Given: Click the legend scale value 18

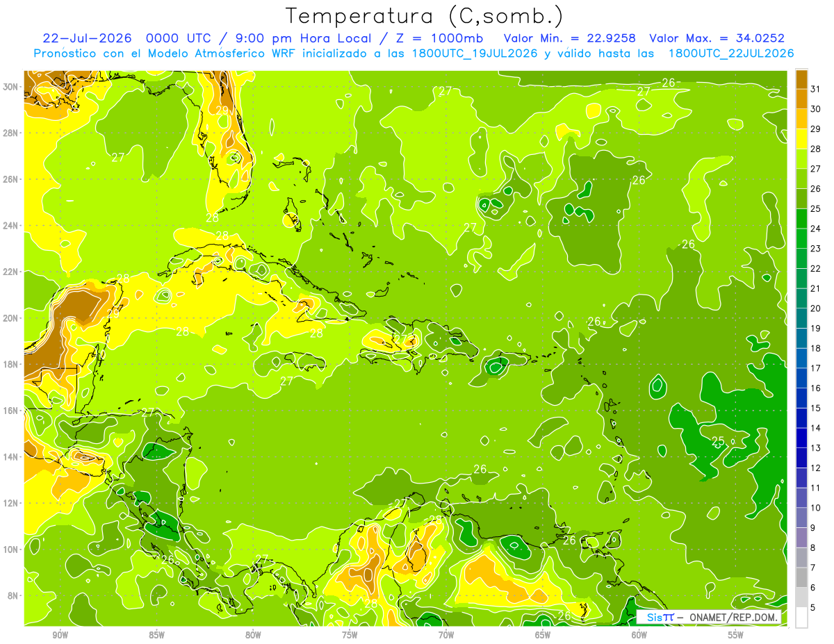Looking at the screenshot, I should (815, 348).
